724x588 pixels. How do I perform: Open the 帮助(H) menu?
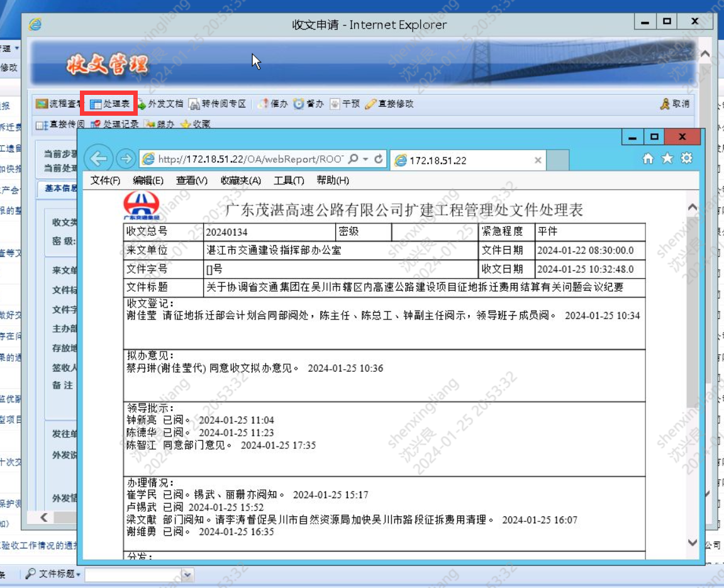333,180
